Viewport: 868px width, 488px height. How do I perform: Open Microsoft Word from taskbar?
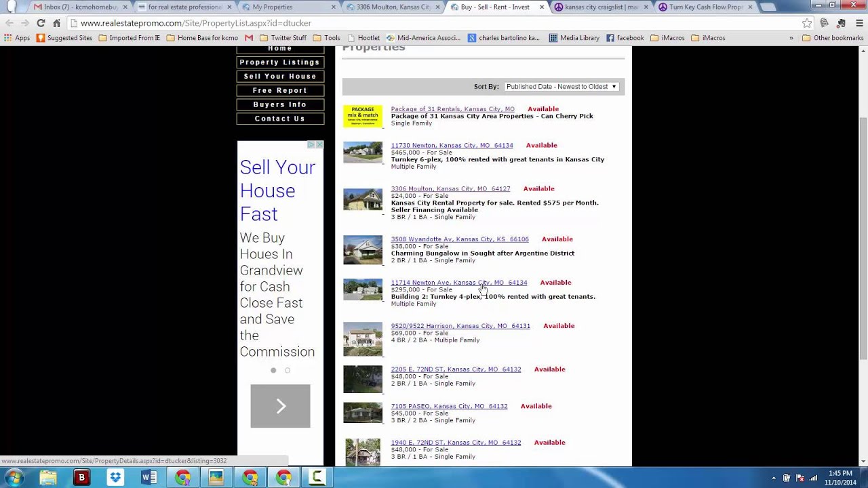pos(149,478)
